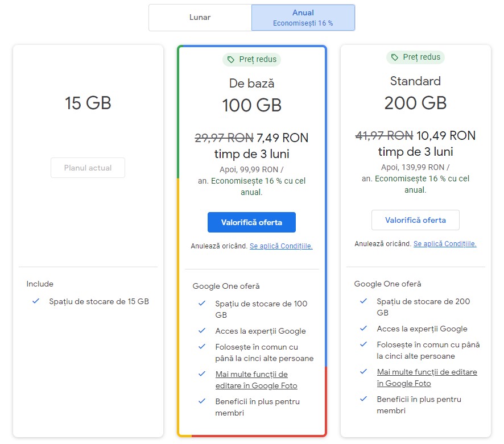The width and height of the screenshot is (504, 444).
Task: Click the Standard plan name
Action: click(415, 81)
